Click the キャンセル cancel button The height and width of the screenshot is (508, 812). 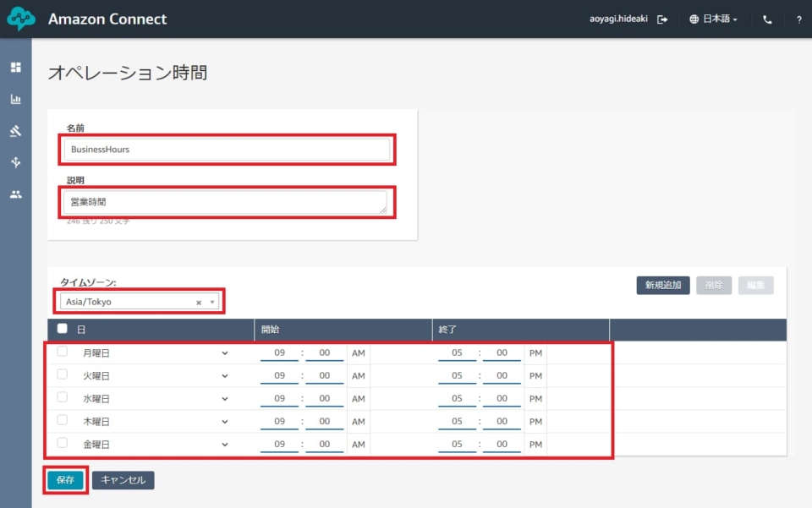click(x=122, y=479)
